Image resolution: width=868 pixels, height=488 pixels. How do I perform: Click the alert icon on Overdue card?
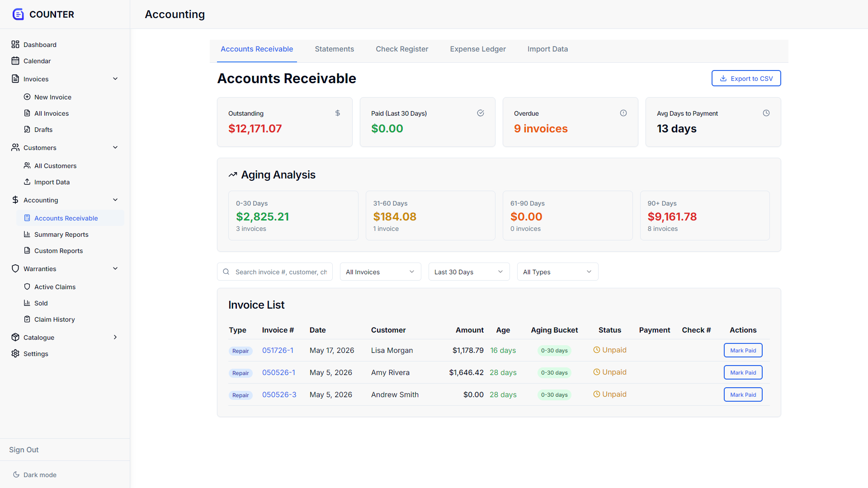click(623, 113)
